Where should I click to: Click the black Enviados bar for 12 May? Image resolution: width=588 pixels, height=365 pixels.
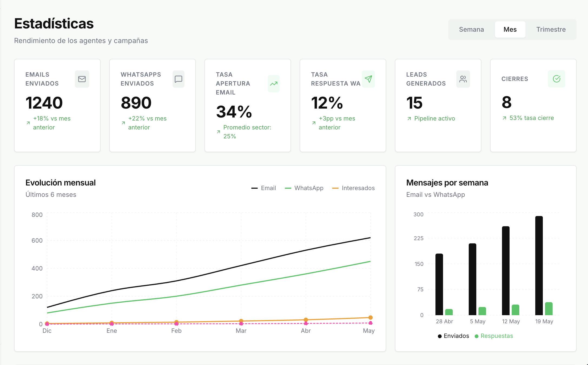coord(506,271)
